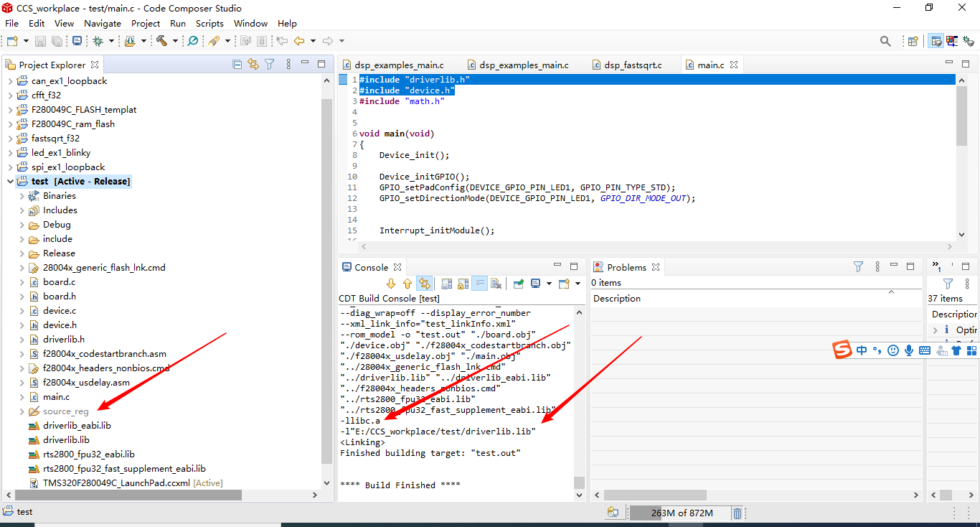
Task: Start Debug with the bug icon
Action: (x=98, y=41)
